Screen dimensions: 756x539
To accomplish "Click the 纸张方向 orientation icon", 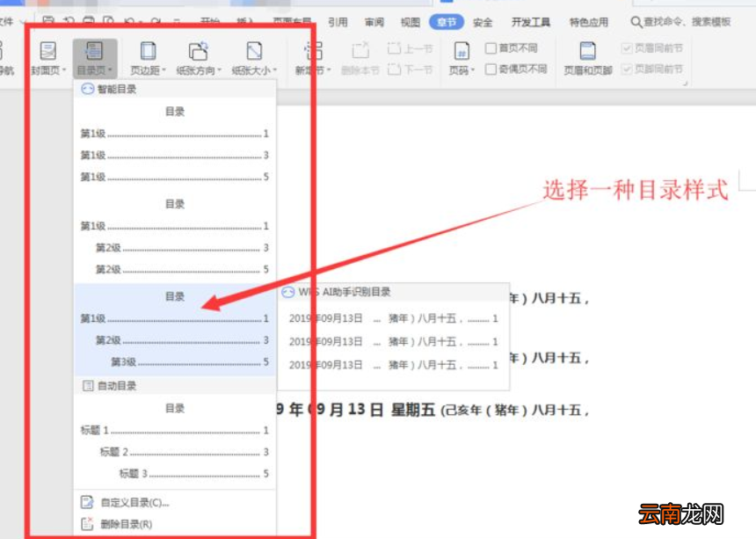I will (x=198, y=51).
